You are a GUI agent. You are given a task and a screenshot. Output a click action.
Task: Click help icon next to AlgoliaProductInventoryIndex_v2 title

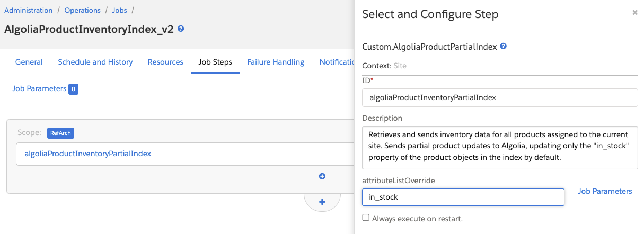click(181, 29)
